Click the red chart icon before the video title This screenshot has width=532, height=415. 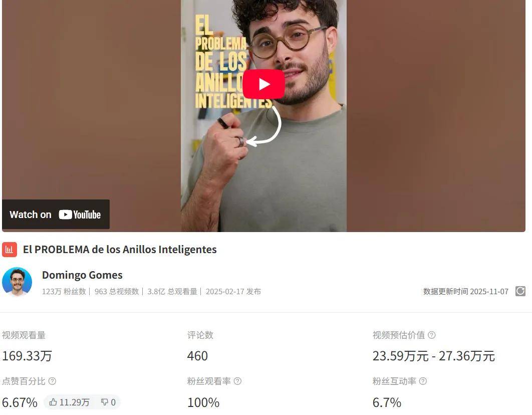coord(10,250)
